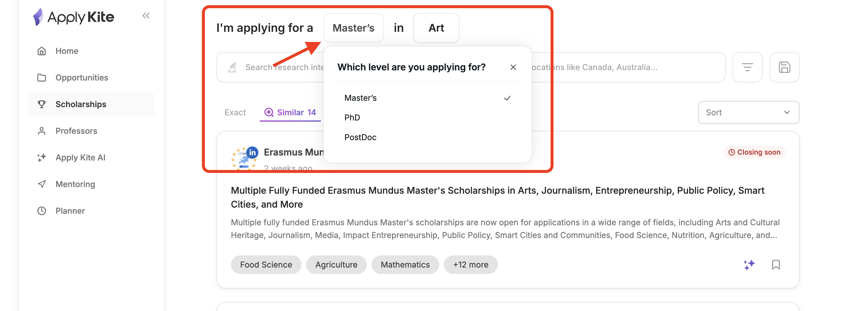Open the Master's level selector

pyautogui.click(x=353, y=28)
